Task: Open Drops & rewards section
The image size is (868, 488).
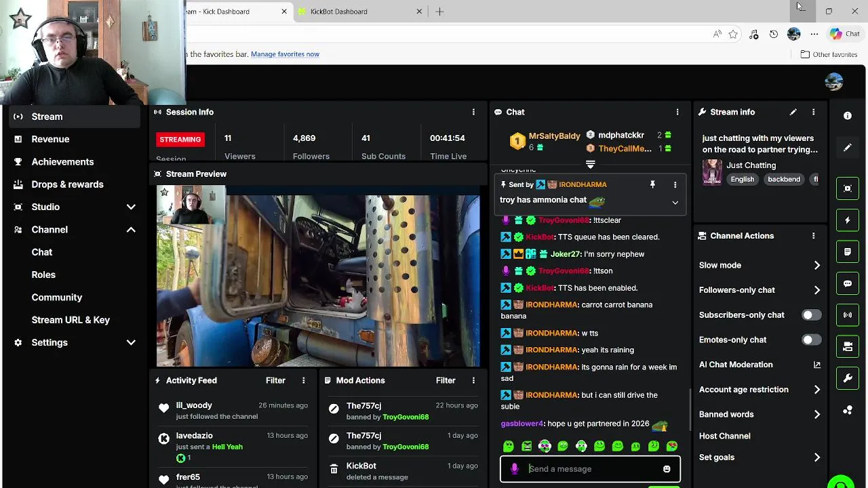Action: [x=67, y=184]
